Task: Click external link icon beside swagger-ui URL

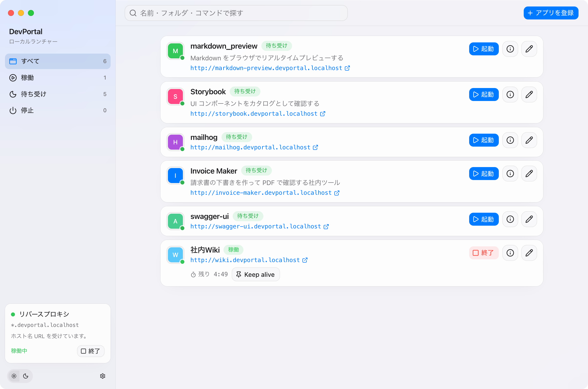Action: pyautogui.click(x=326, y=226)
